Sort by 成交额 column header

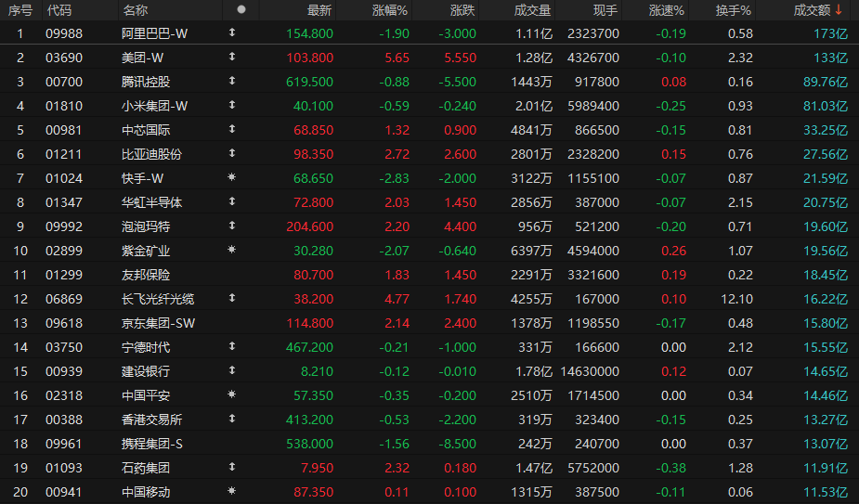point(812,10)
